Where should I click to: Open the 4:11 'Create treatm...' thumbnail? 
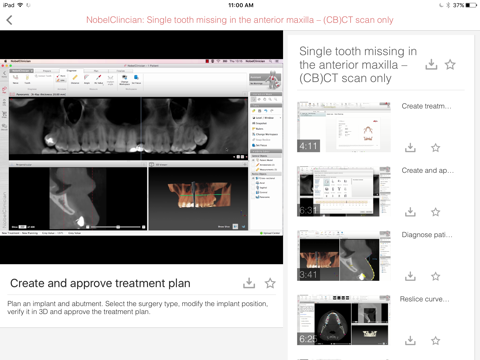[x=344, y=127]
